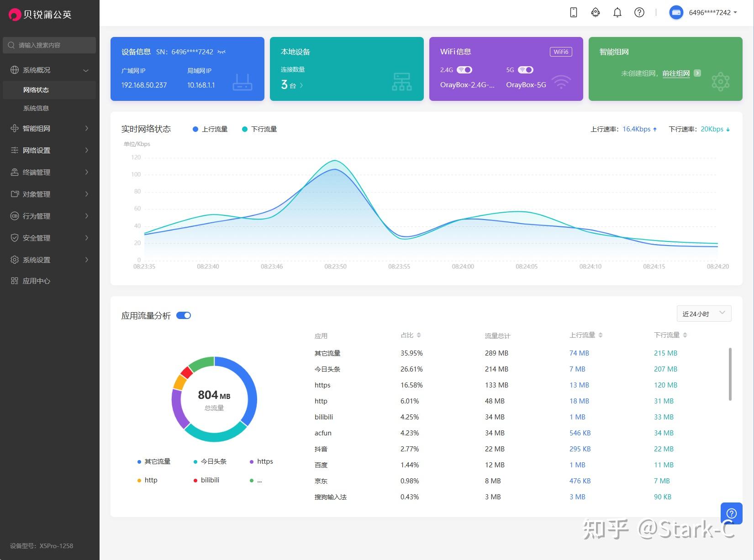Click the mobile phone icon in header
This screenshot has width=754, height=560.
point(574,12)
